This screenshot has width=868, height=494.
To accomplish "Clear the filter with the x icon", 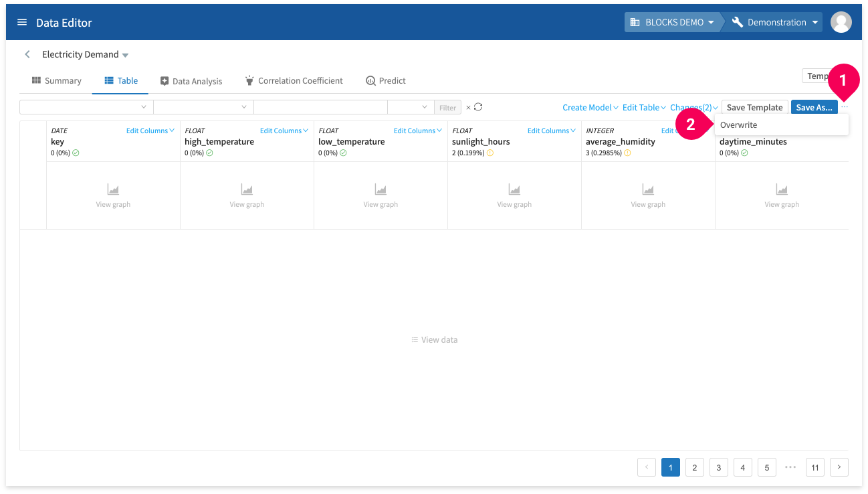I will click(468, 107).
